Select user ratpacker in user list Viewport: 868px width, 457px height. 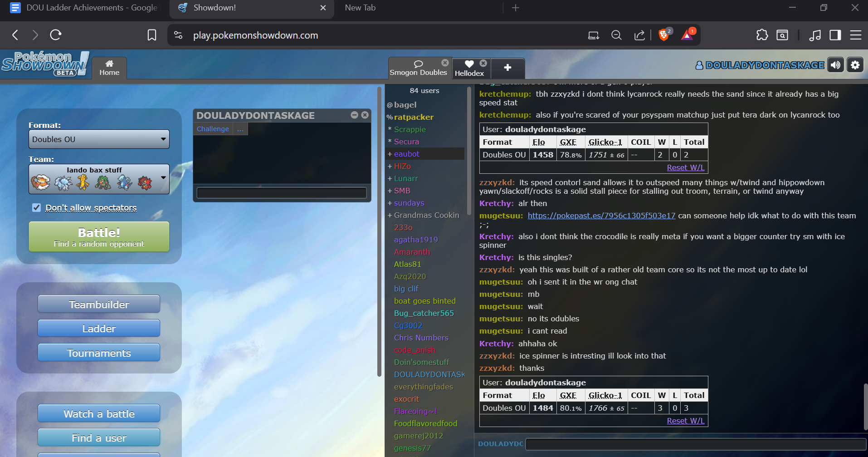tap(425, 117)
